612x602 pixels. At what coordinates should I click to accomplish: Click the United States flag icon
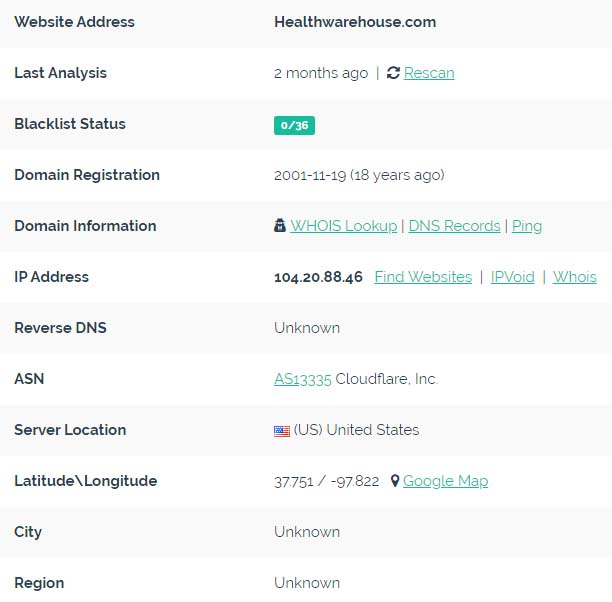tap(282, 431)
